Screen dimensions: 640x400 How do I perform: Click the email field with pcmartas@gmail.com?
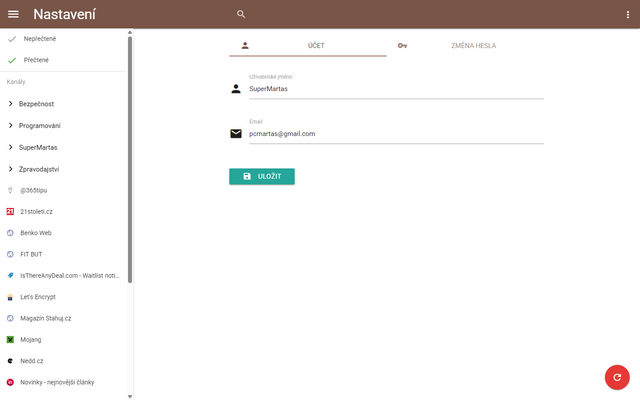[396, 134]
